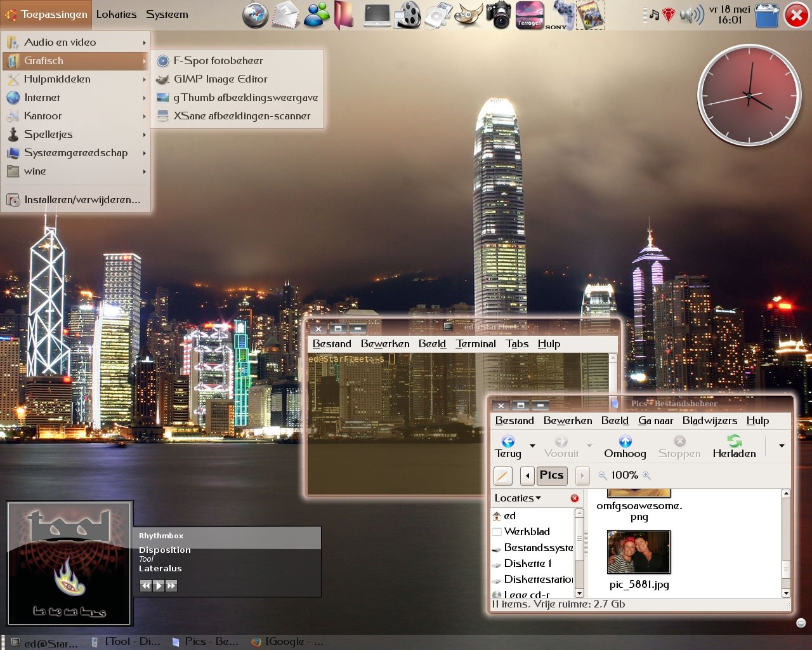Click the red ruby gem tray icon
Screen dimensions: 812x650
pyautogui.click(x=668, y=15)
